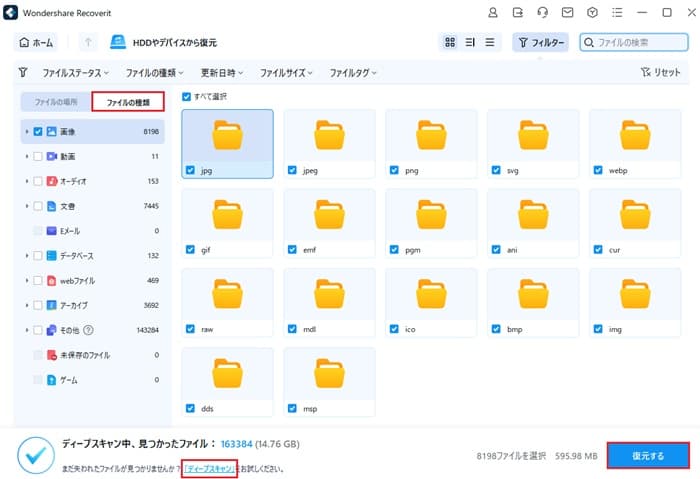This screenshot has height=479, width=700.
Task: Switch to the grid thumbnail view icon
Action: [x=450, y=42]
